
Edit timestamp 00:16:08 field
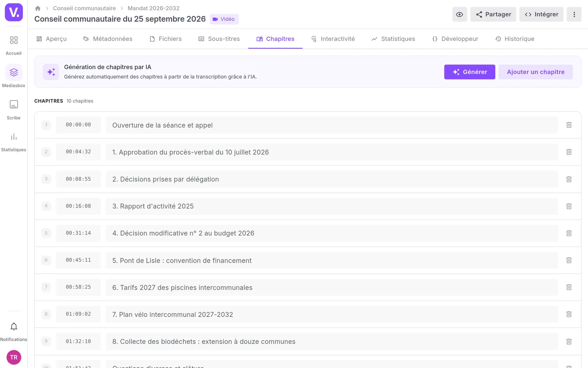click(x=78, y=206)
